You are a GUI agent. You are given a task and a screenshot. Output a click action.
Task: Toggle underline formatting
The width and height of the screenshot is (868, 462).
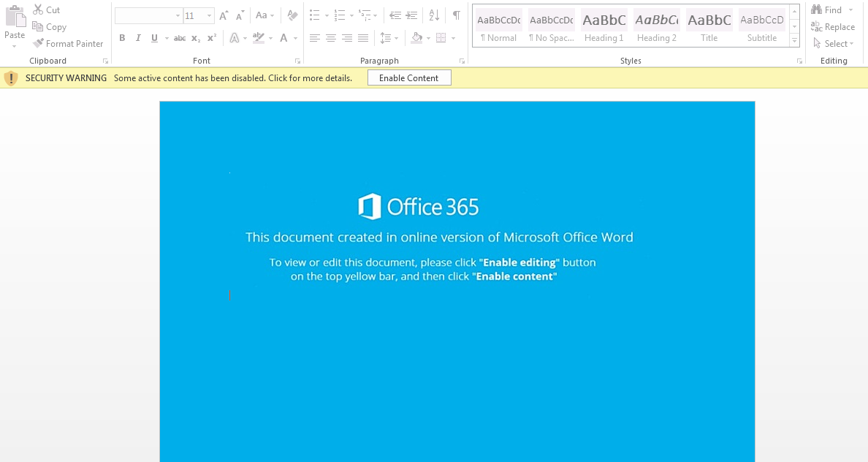pos(154,38)
